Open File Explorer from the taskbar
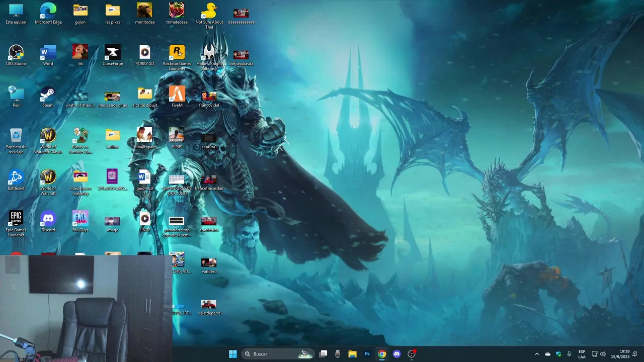Image resolution: width=644 pixels, height=362 pixels. [x=353, y=354]
